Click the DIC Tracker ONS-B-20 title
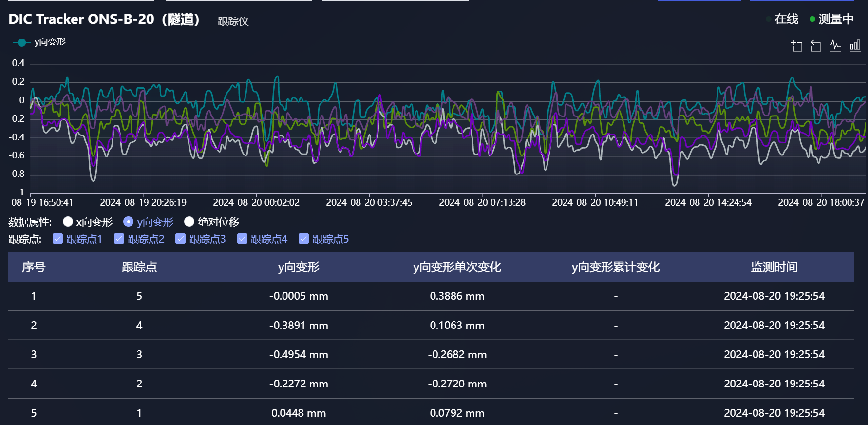This screenshot has width=868, height=425. pyautogui.click(x=104, y=19)
